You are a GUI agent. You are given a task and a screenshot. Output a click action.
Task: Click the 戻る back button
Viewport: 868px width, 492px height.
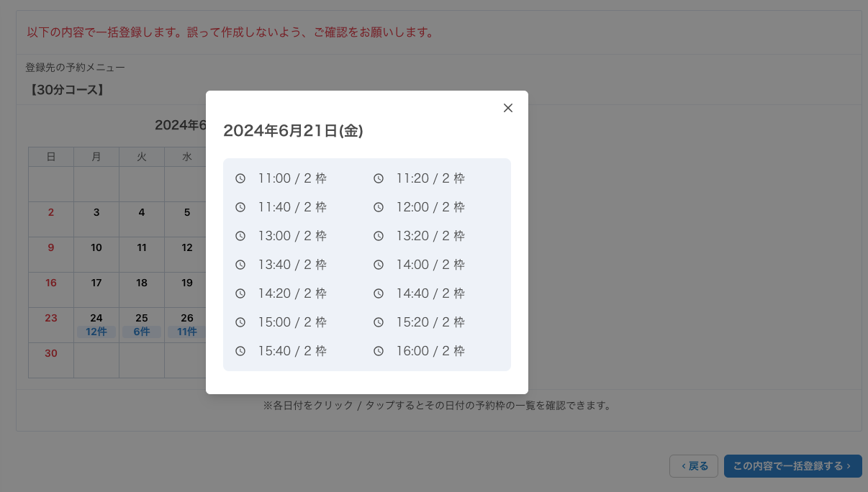click(694, 466)
